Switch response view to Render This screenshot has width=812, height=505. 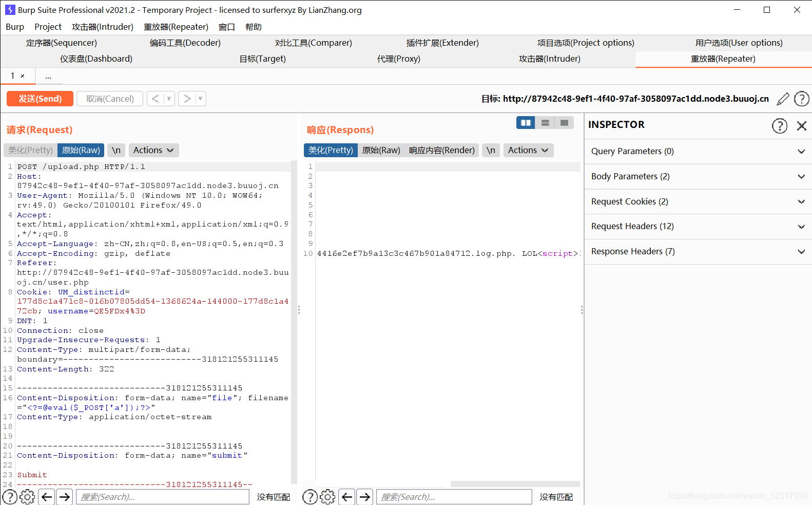click(442, 150)
